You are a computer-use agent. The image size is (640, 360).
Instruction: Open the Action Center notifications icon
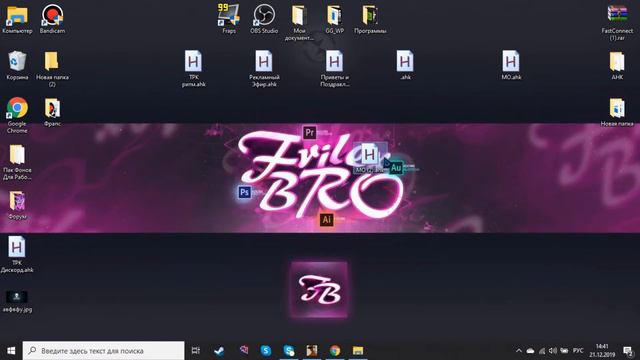coord(628,351)
